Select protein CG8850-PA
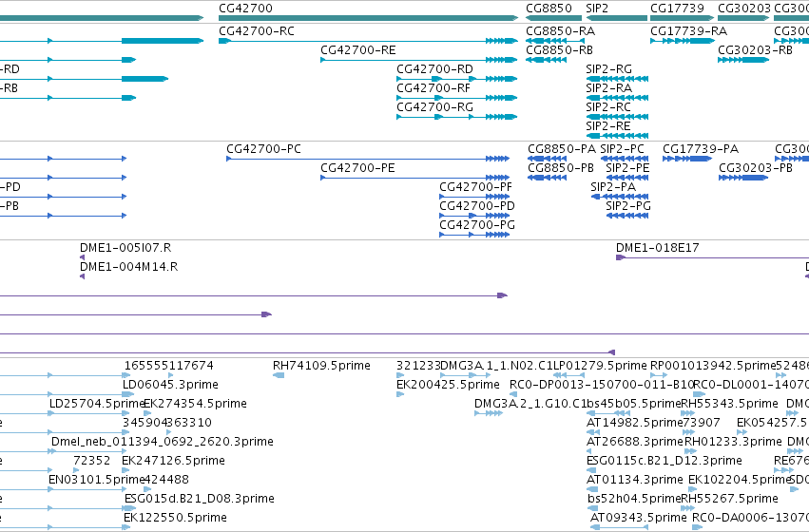Viewport: 809px width, 532px height. (x=547, y=159)
